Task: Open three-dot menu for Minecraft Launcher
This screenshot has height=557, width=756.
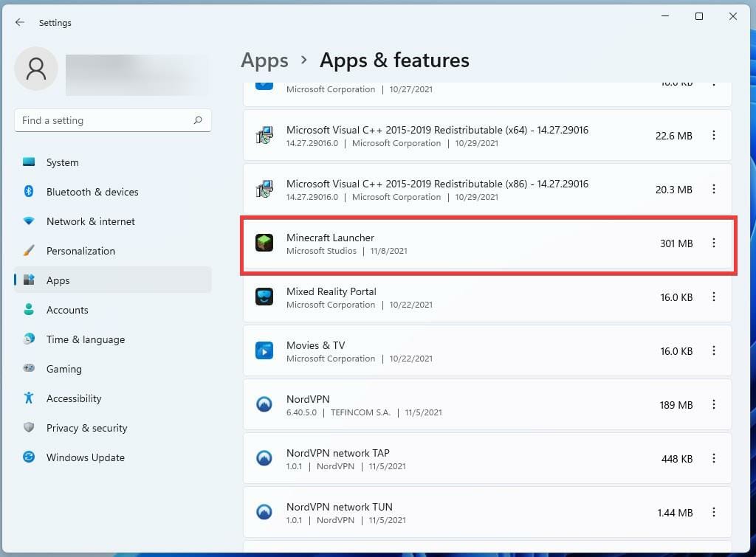Action: pyautogui.click(x=714, y=243)
